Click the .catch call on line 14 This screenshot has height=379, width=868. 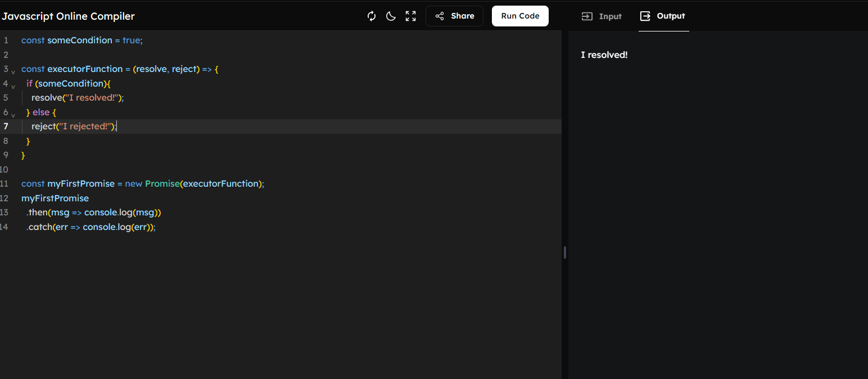(x=39, y=227)
